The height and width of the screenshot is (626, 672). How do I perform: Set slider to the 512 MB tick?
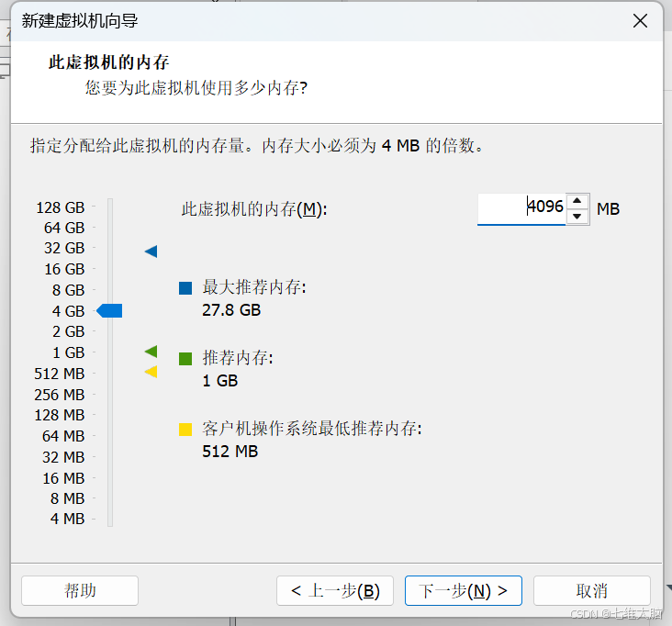point(110,374)
